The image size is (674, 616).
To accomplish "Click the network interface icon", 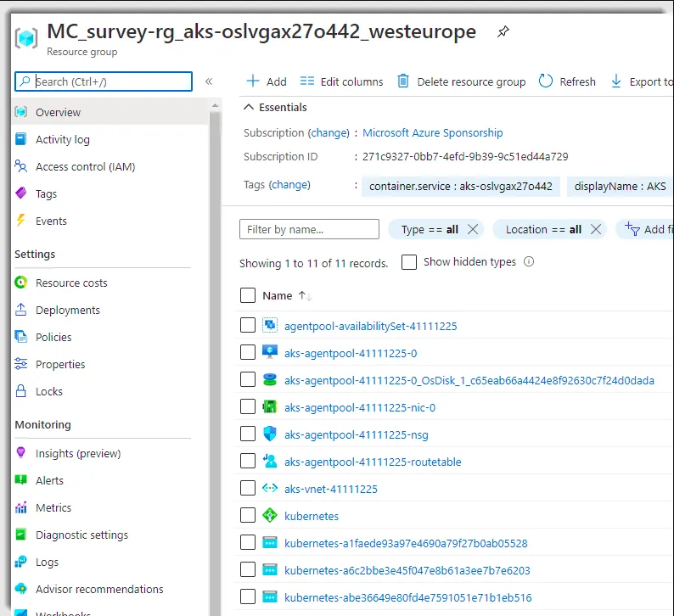I will [x=270, y=406].
